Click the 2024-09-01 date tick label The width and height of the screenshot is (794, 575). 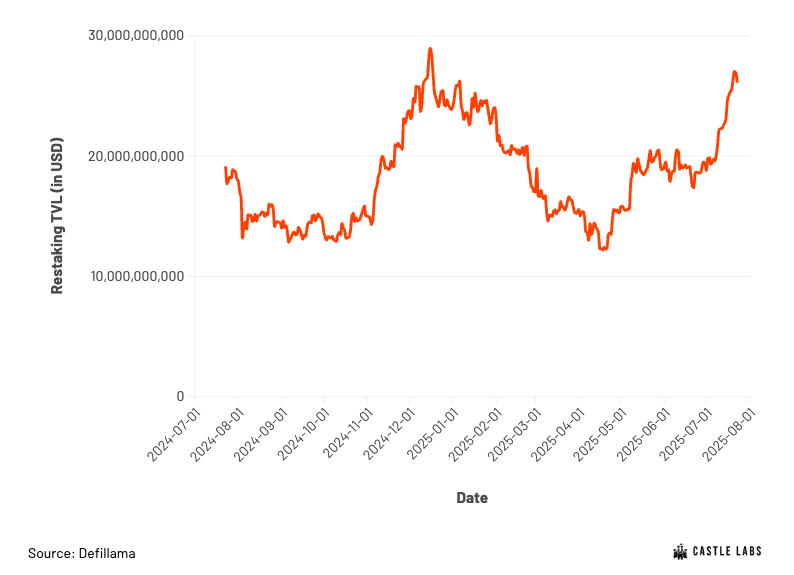click(x=260, y=435)
